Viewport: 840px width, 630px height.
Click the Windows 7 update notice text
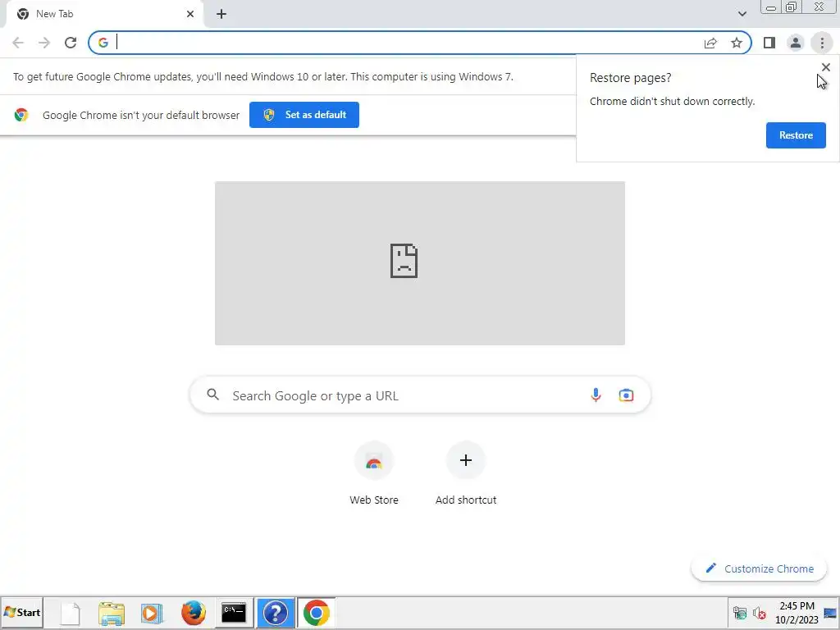(263, 76)
